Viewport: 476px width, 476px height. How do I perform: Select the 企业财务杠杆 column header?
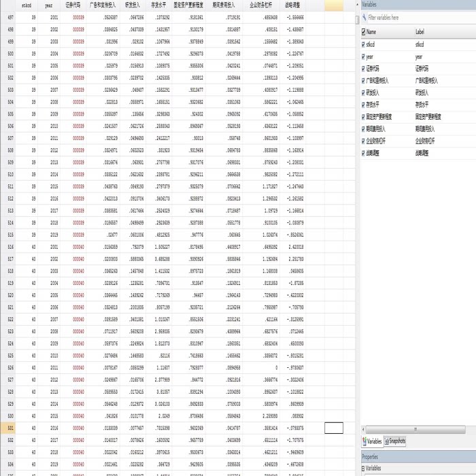click(x=261, y=5)
